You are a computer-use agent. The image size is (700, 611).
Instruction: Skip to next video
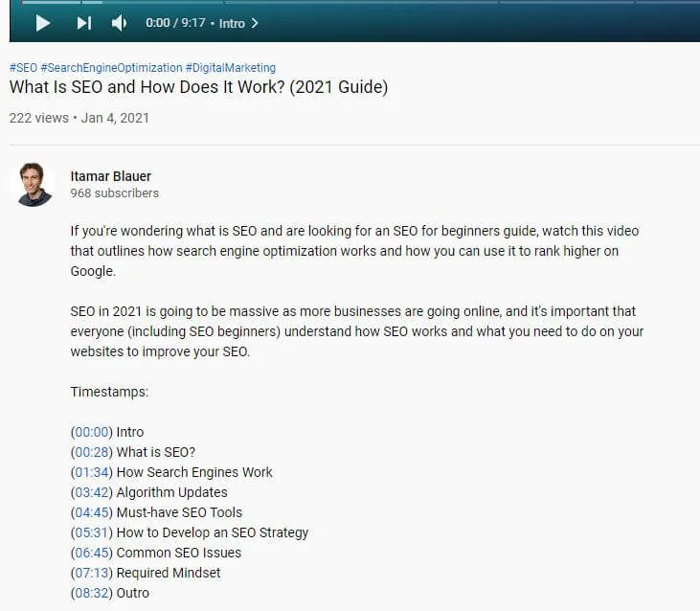pyautogui.click(x=84, y=23)
